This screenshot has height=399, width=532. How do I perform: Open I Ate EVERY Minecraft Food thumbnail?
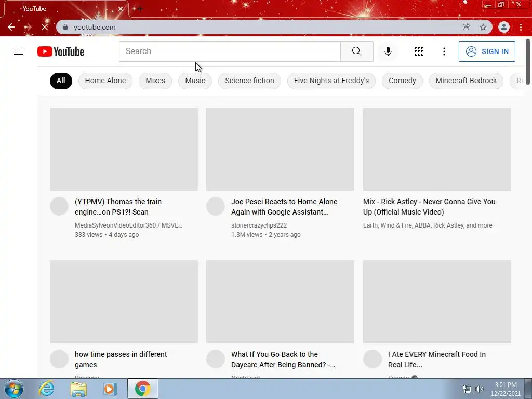pos(437,302)
